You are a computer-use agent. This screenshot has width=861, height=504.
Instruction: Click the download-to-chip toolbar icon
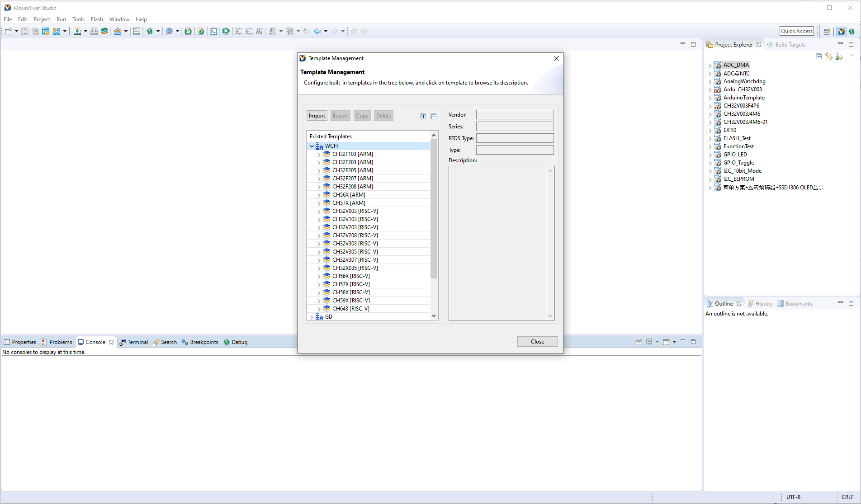pos(77,31)
